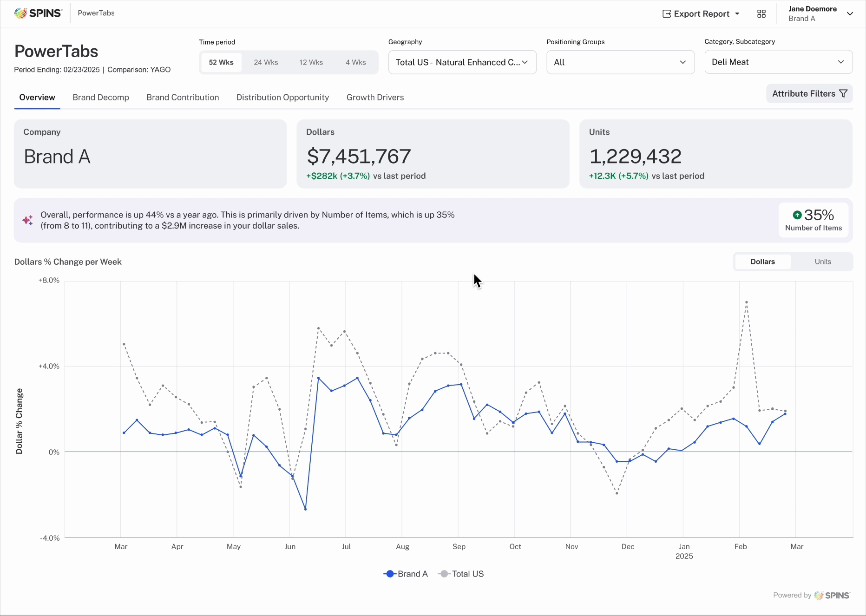Expand the Export Report caret menu
Viewport: 866px width, 616px height.
click(x=737, y=14)
